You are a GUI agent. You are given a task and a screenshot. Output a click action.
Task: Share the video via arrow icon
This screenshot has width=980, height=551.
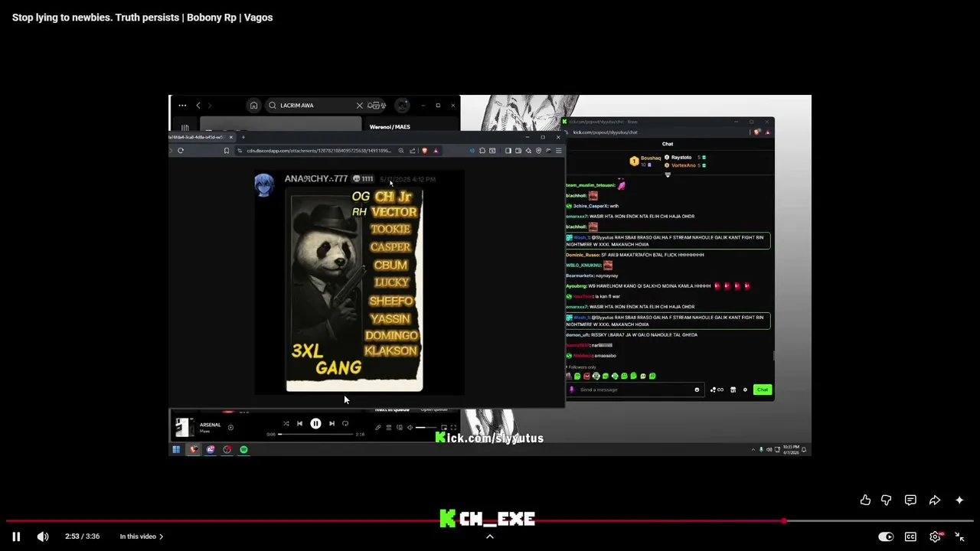pos(935,500)
